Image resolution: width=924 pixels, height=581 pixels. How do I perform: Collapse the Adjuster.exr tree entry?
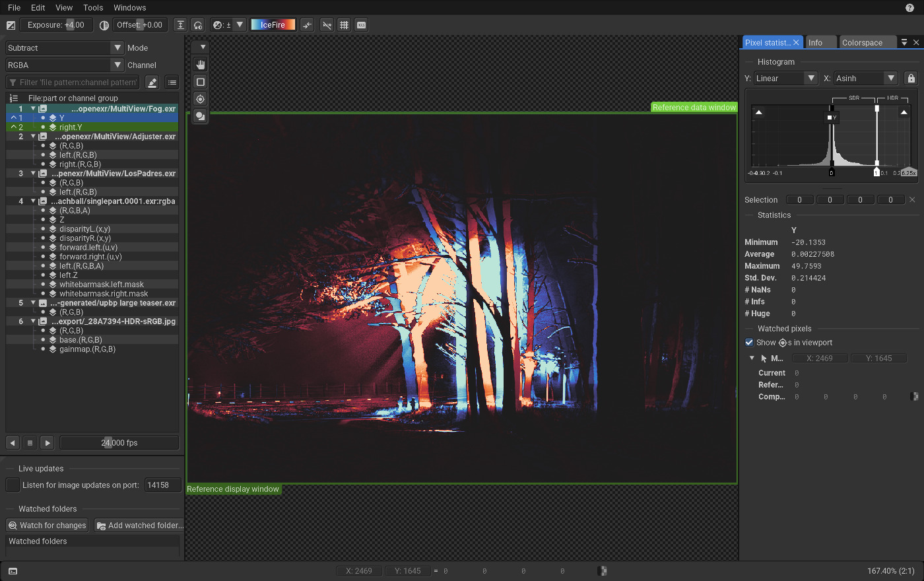(33, 137)
